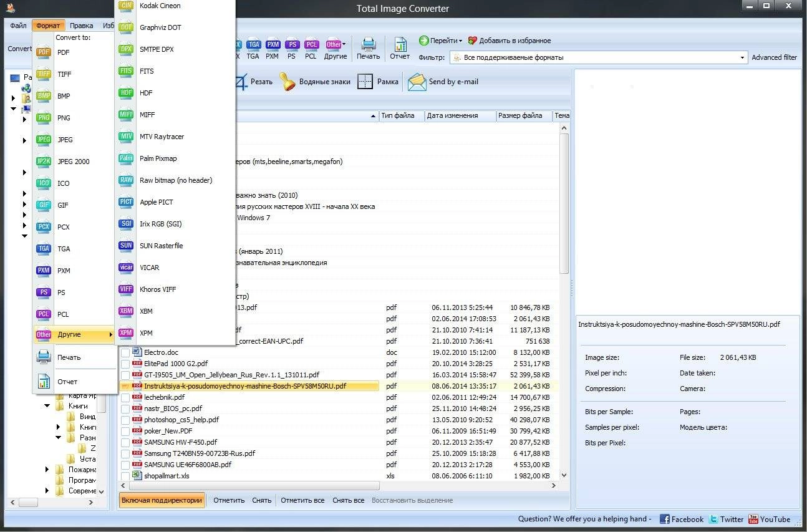
Task: Expand the Пожарна folder in tree
Action: coord(47,470)
